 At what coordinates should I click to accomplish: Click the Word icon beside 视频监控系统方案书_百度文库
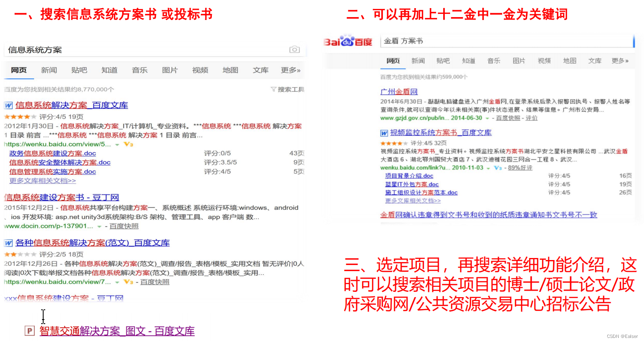pos(384,133)
